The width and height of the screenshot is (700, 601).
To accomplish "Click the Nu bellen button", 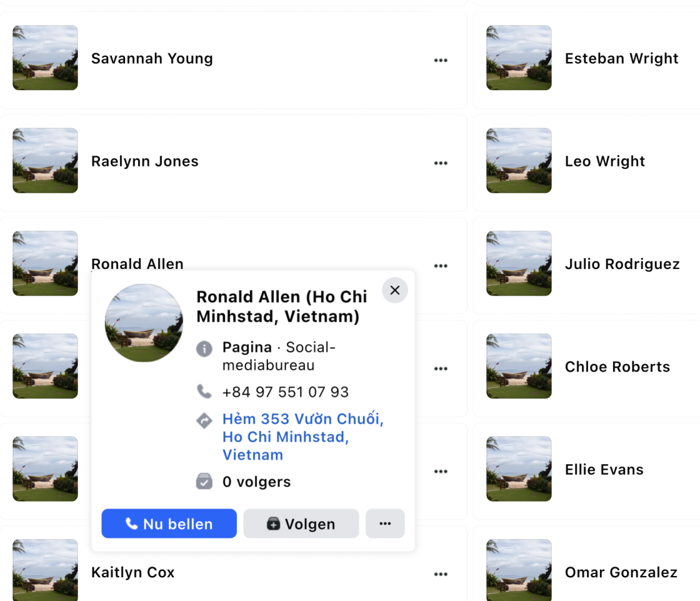I will pos(169,523).
